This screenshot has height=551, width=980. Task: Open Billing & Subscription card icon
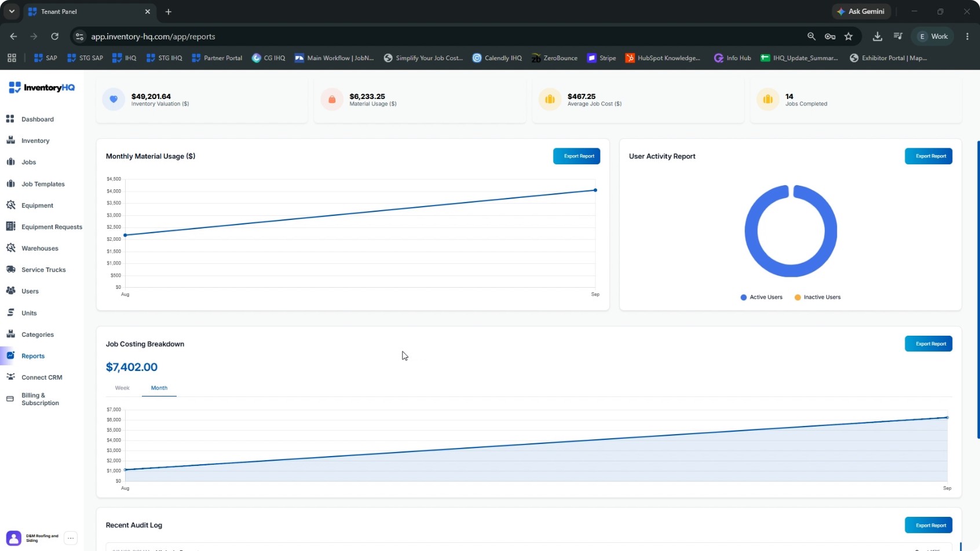click(x=10, y=399)
